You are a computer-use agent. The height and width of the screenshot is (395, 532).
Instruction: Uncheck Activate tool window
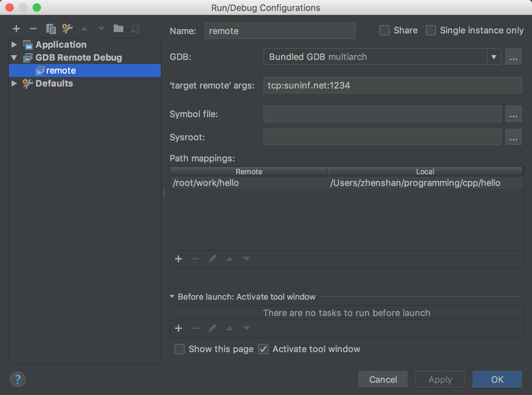point(263,349)
